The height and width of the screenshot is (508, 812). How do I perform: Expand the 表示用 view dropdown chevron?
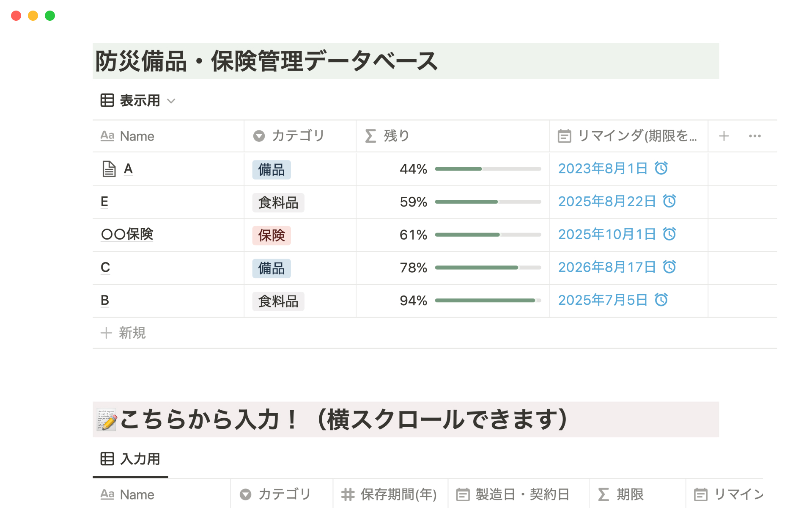pyautogui.click(x=171, y=101)
